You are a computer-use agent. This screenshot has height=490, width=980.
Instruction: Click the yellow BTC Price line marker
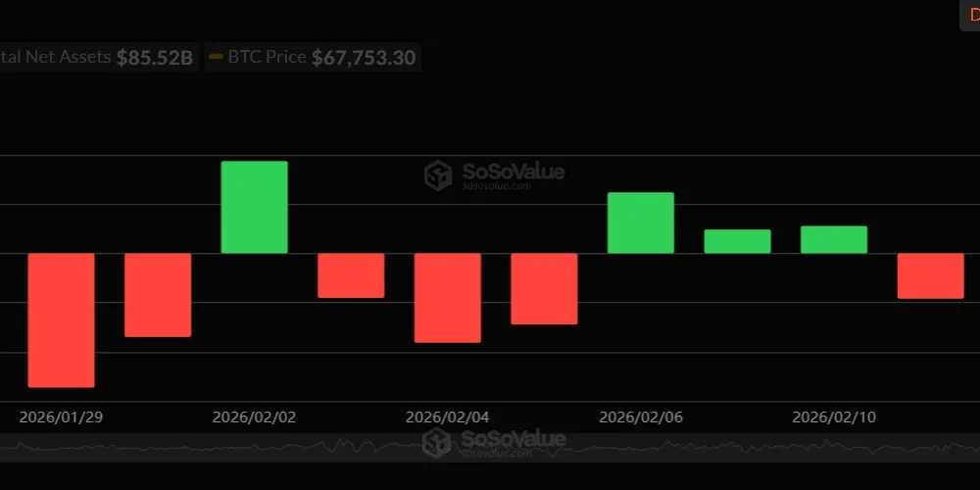click(x=216, y=58)
